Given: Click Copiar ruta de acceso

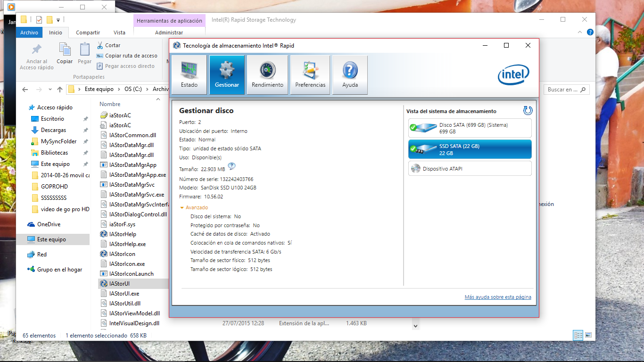Looking at the screenshot, I should point(127,56).
